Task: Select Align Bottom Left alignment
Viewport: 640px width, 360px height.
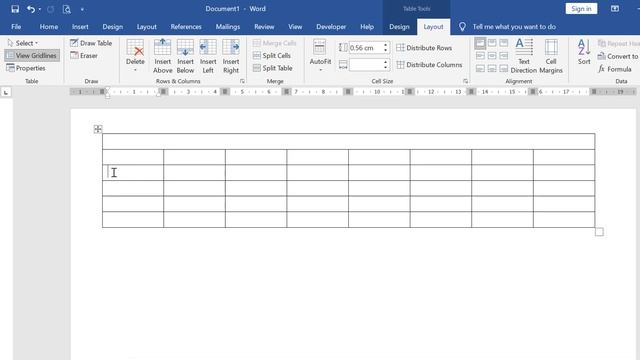Action: coord(480,68)
